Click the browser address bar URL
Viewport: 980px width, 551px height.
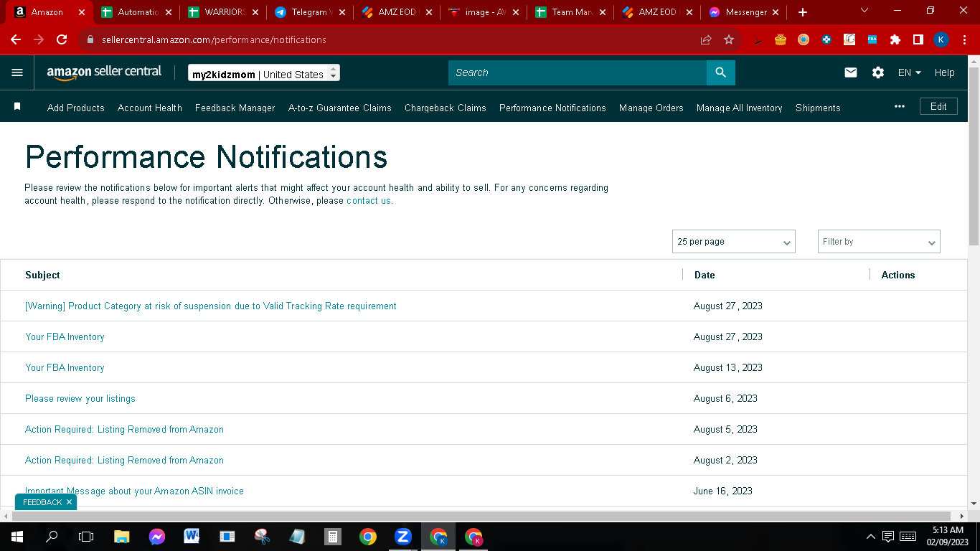click(214, 39)
